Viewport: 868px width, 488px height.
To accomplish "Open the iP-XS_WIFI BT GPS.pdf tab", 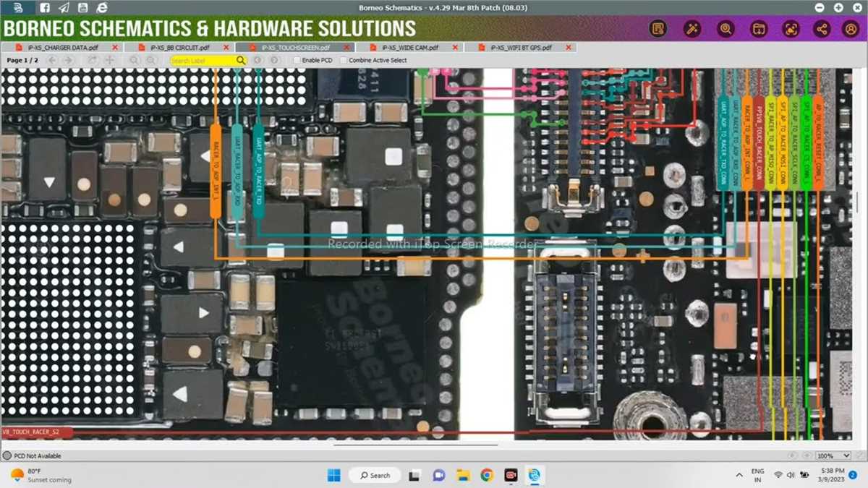I will click(x=521, y=48).
